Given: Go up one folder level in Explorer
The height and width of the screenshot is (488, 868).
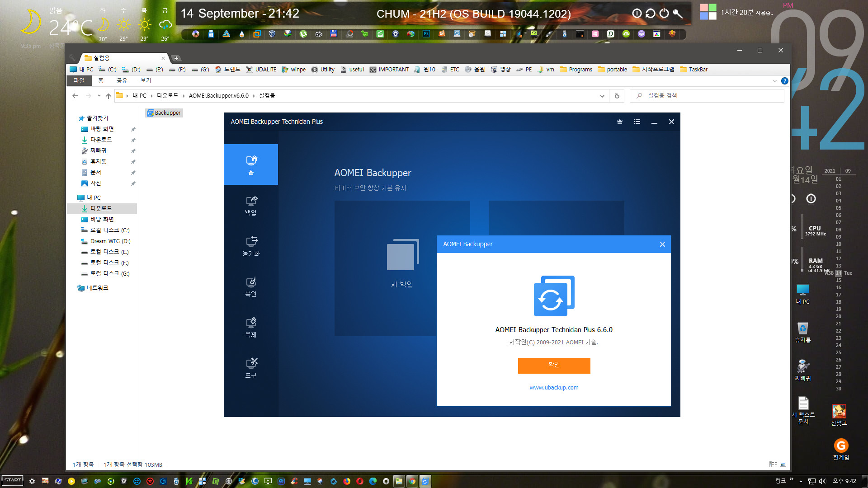Looking at the screenshot, I should tap(108, 96).
